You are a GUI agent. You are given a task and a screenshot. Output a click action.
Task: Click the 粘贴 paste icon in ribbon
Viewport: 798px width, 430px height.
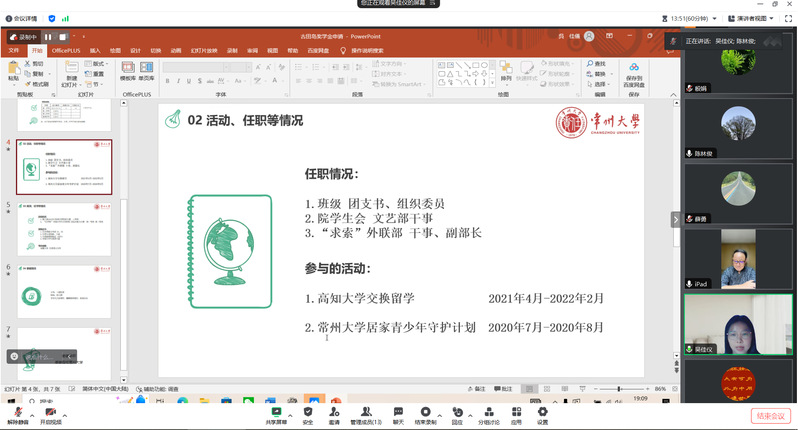(x=13, y=67)
